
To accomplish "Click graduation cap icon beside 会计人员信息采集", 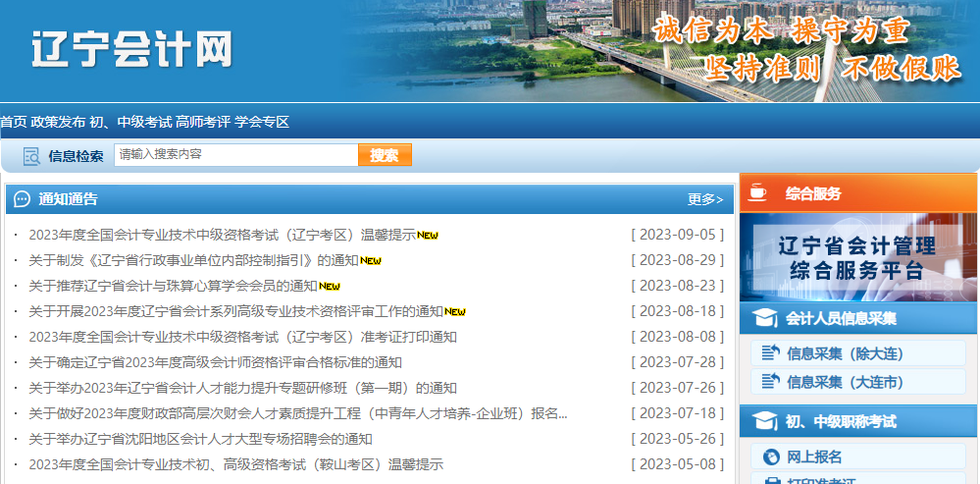I will [765, 318].
